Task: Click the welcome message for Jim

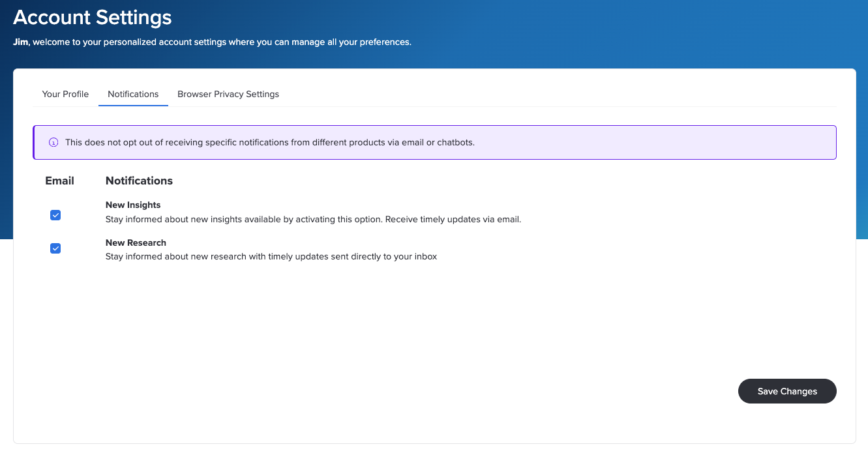Action: click(x=212, y=42)
